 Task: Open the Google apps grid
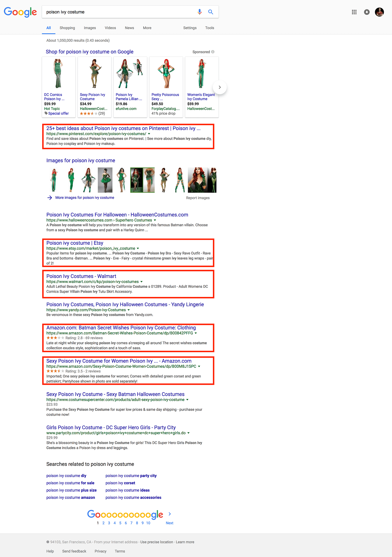354,12
